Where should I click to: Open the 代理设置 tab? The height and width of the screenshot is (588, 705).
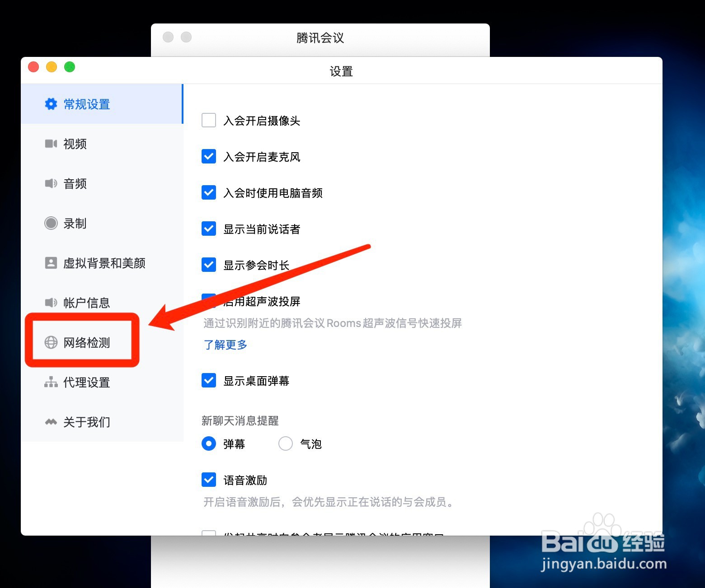point(102,382)
